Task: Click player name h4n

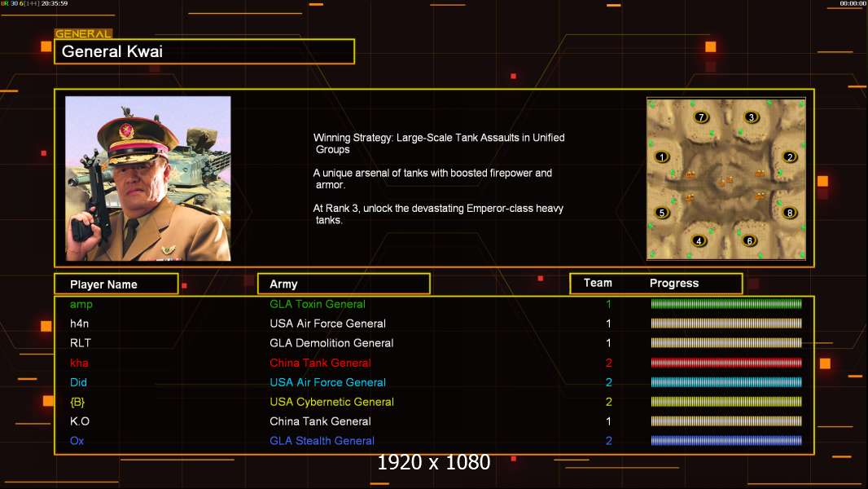Action: coord(79,324)
